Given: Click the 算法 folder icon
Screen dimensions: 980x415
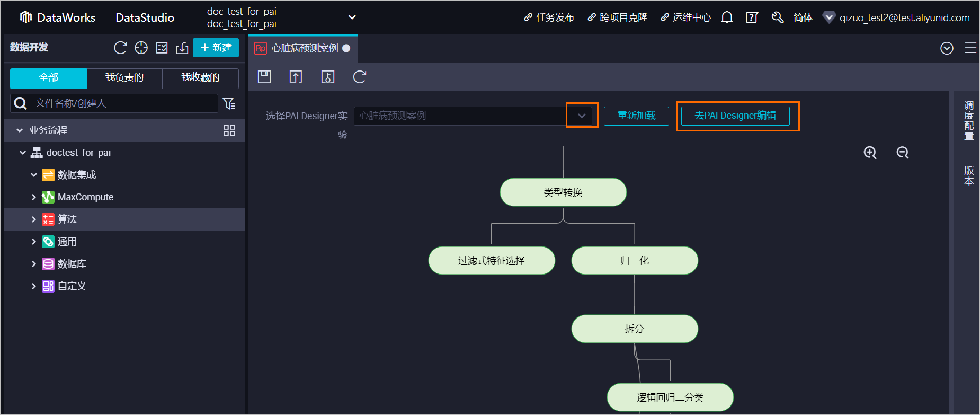Looking at the screenshot, I should pos(48,219).
